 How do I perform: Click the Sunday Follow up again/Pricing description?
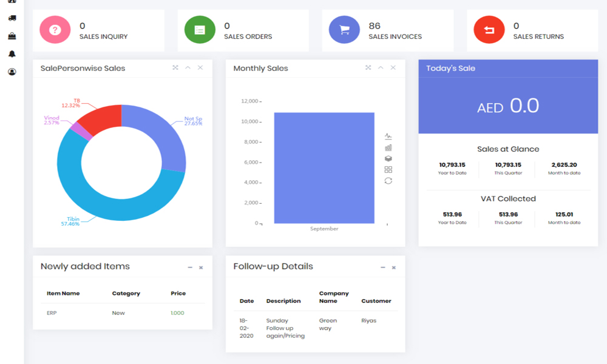285,328
